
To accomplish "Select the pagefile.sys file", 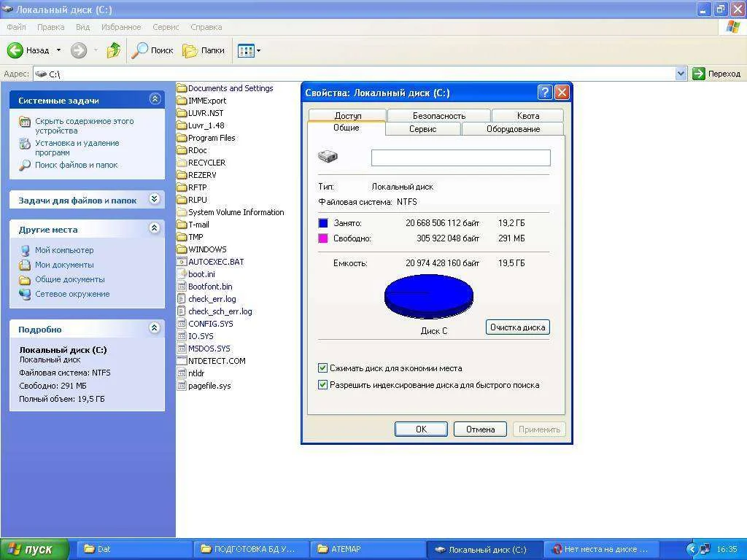I will click(209, 386).
